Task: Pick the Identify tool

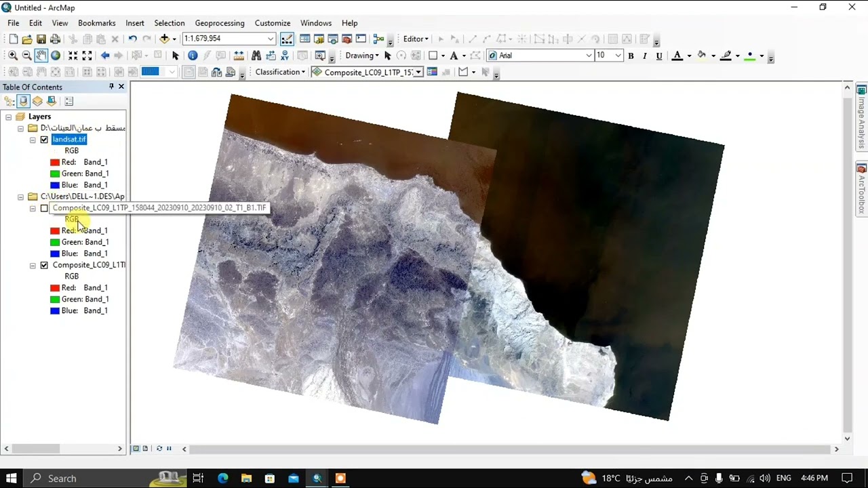Action: (193, 56)
